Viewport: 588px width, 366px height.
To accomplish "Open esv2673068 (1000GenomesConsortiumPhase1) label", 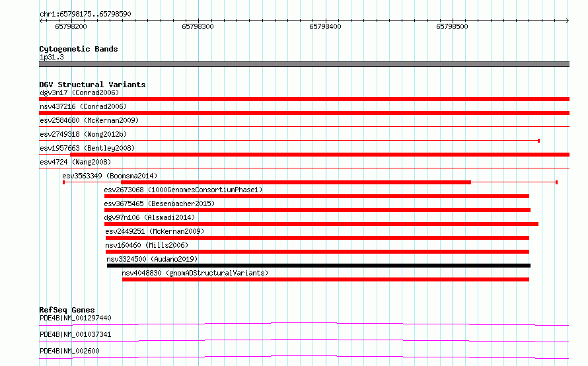I will coord(183,190).
